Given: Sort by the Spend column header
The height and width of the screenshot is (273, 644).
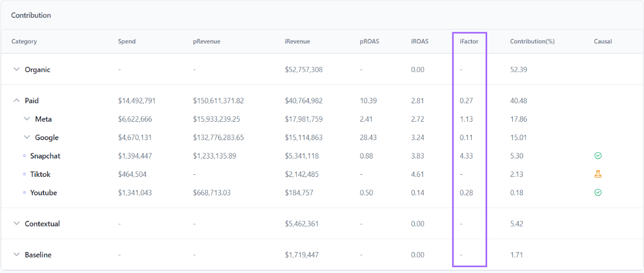Looking at the screenshot, I should [127, 41].
